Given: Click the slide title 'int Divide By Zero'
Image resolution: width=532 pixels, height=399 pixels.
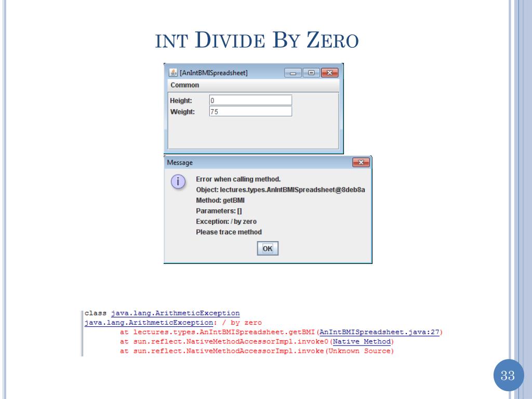Looking at the screenshot, I should tap(257, 40).
